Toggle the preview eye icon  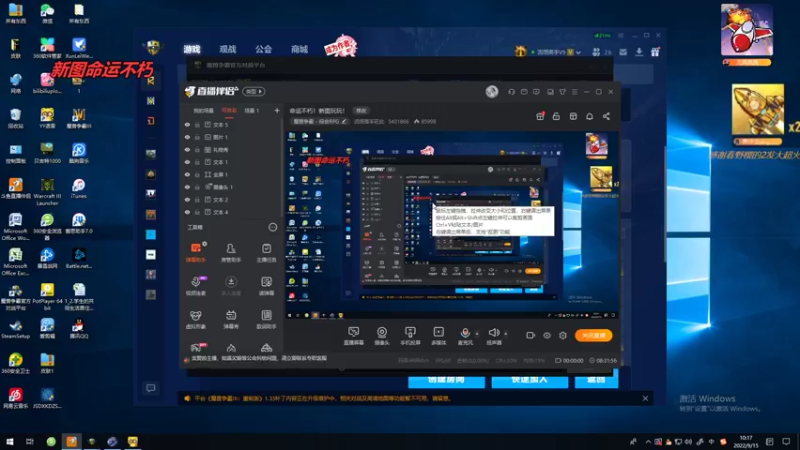coord(547,335)
